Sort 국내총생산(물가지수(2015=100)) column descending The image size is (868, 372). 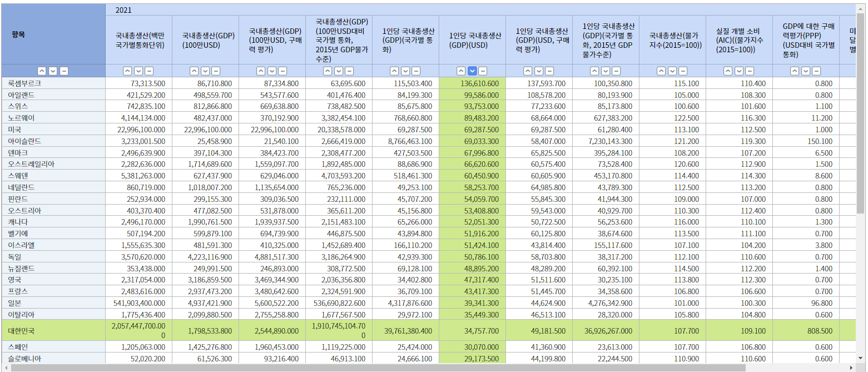pyautogui.click(x=672, y=71)
